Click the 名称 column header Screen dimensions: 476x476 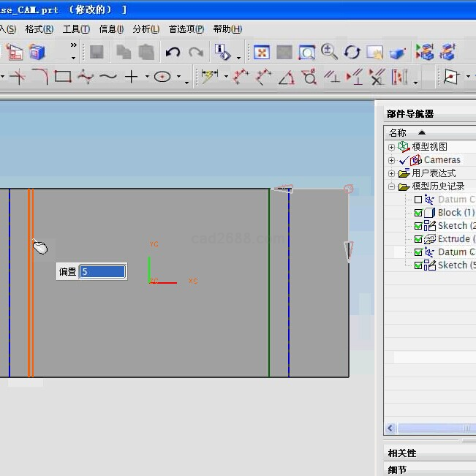[398, 132]
